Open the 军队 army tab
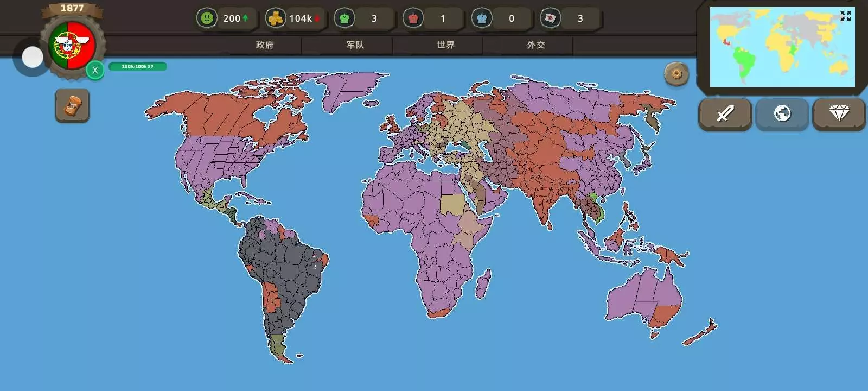This screenshot has height=391, width=868. click(355, 45)
